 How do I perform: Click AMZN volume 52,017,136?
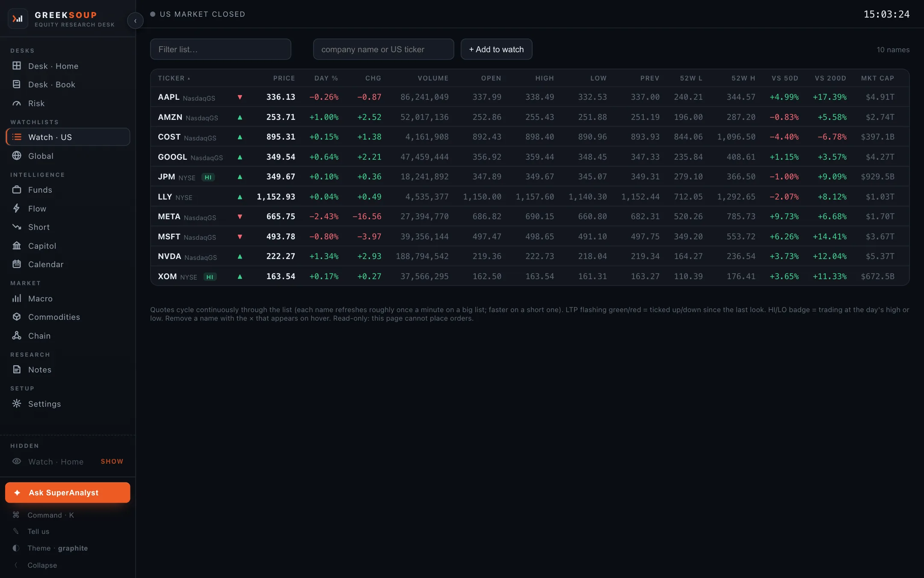pos(424,117)
